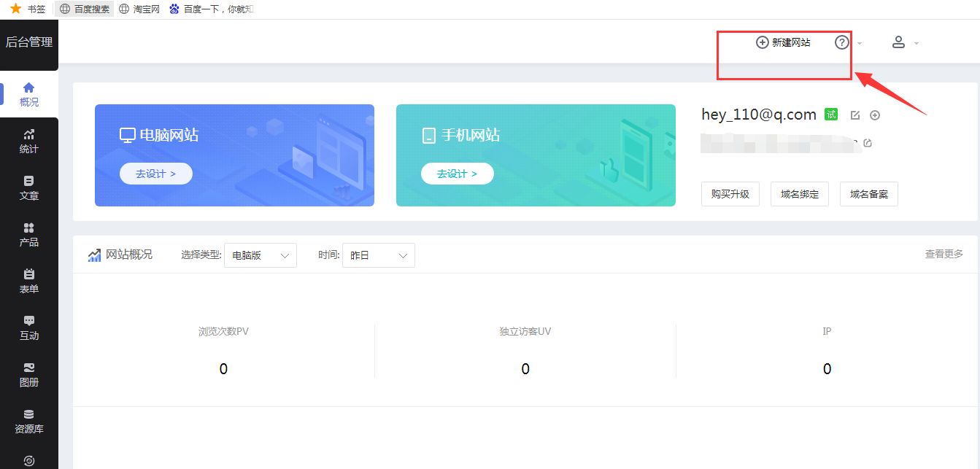Select the 产品 products sidebar icon
Viewport: 980px width, 469px height.
coord(28,233)
